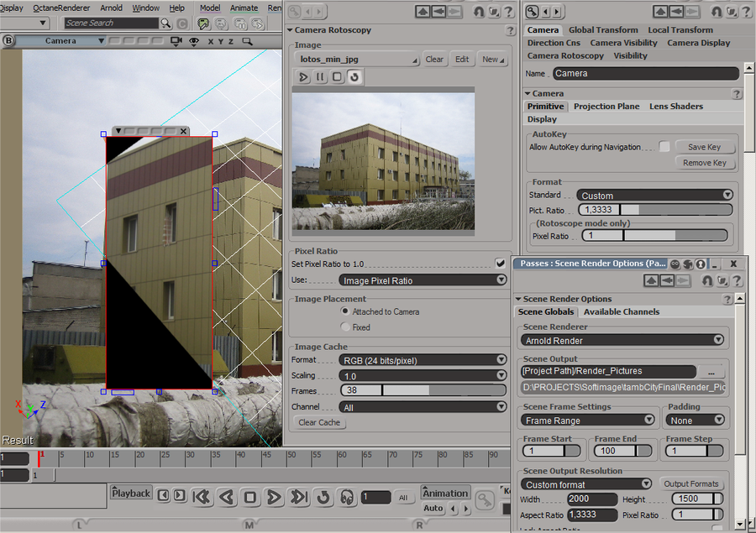Open the Frame Range dropdown
756x533 pixels.
[x=588, y=421]
